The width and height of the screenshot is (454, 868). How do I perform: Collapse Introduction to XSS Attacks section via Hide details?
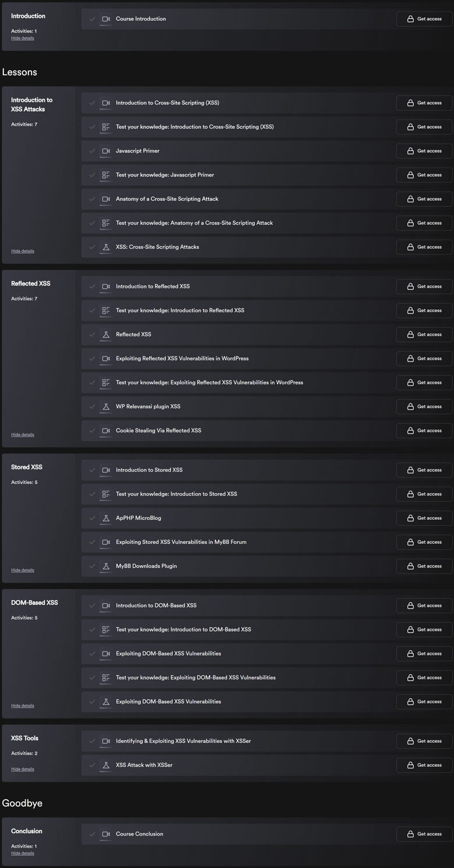pyautogui.click(x=23, y=251)
